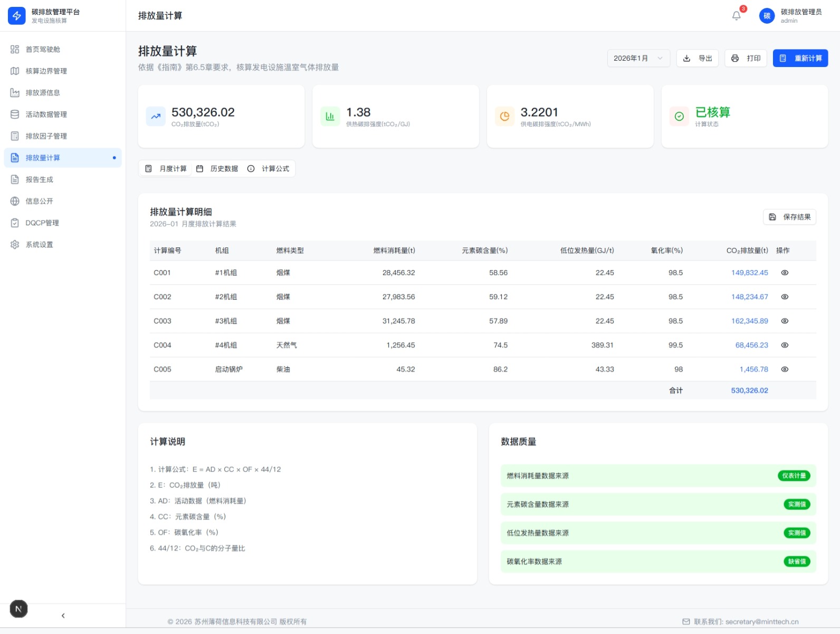840x634 pixels.
Task: Switch to 历史数据 tab
Action: tap(218, 169)
